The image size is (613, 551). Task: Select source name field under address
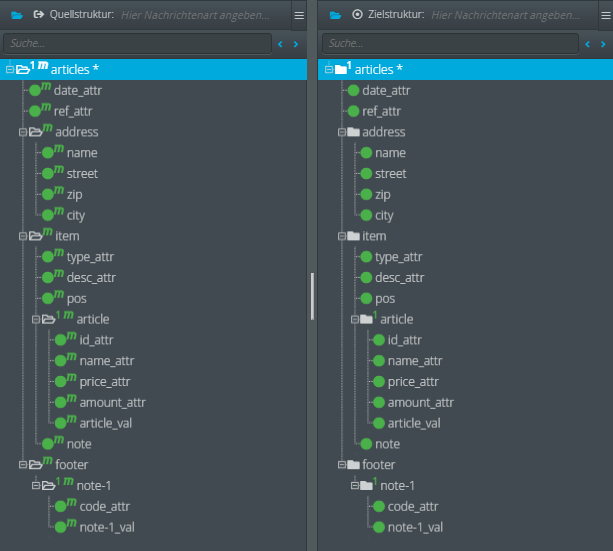pos(82,153)
